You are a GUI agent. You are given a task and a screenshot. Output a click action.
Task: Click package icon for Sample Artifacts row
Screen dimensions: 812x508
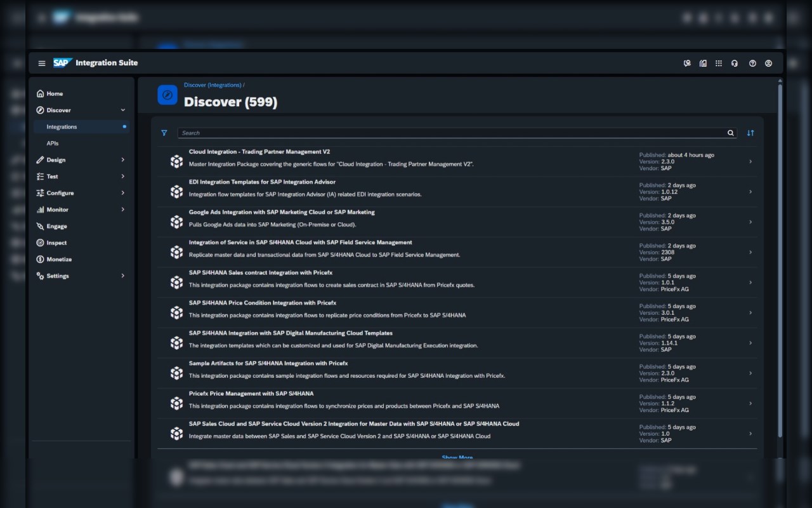[176, 373]
